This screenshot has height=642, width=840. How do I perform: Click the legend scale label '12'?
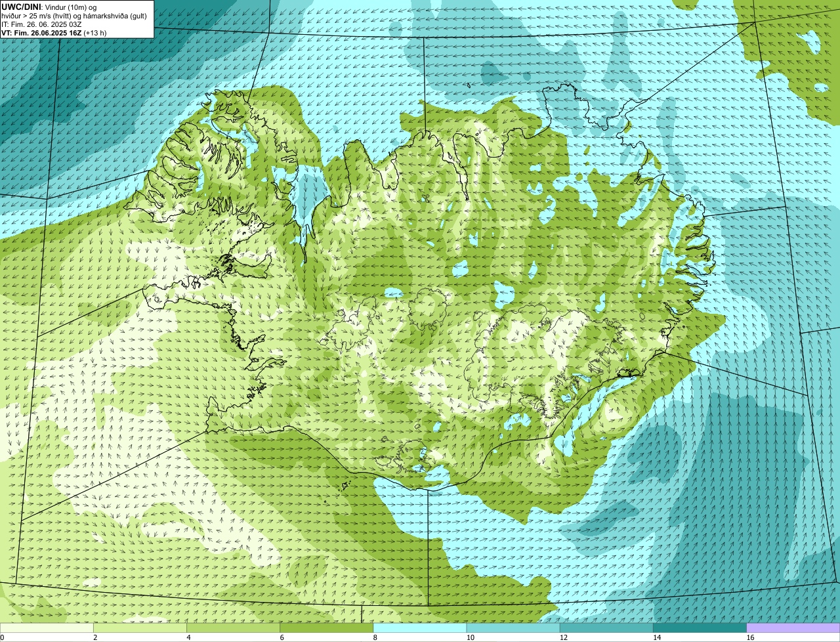(x=563, y=637)
